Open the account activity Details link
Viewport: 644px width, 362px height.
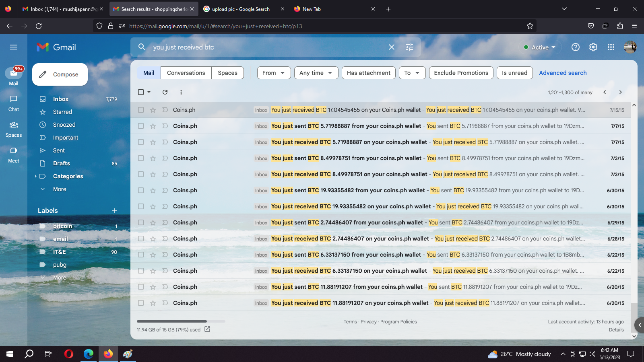coord(616,330)
